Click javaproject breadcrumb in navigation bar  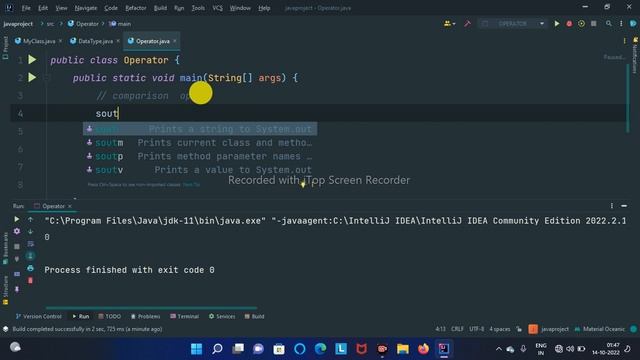(18, 24)
